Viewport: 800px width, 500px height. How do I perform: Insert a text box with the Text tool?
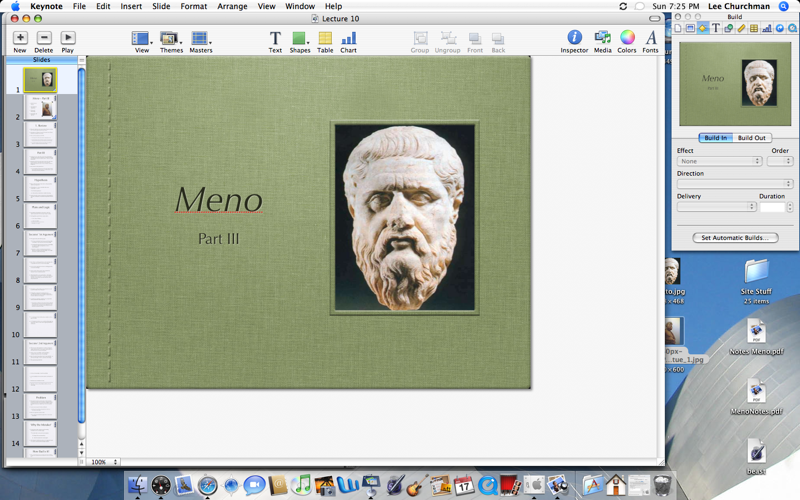(275, 38)
